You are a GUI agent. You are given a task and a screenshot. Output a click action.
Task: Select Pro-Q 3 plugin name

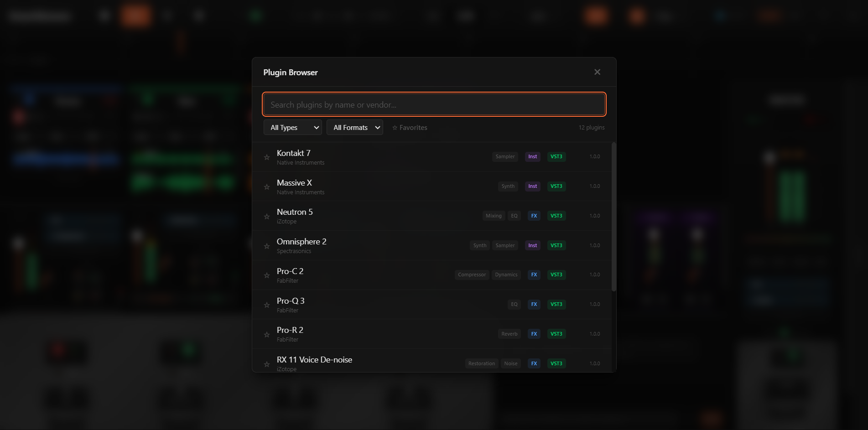click(x=291, y=301)
